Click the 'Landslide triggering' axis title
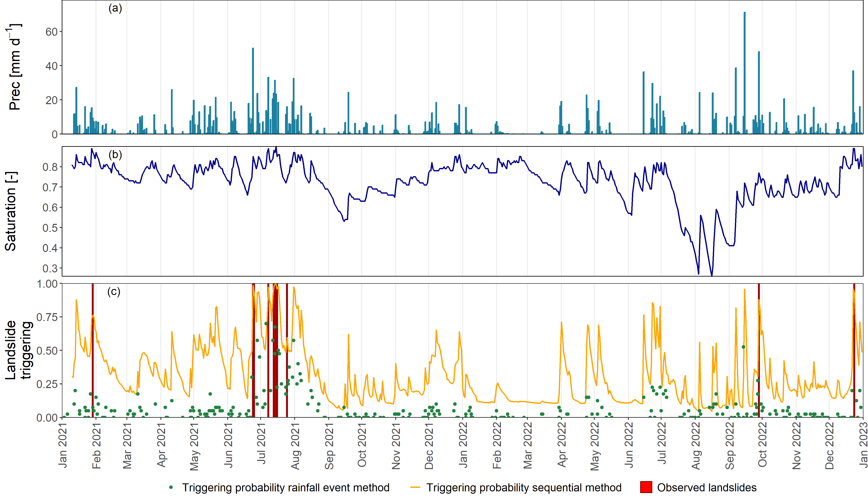This screenshot has height=496, width=868. click(18, 350)
